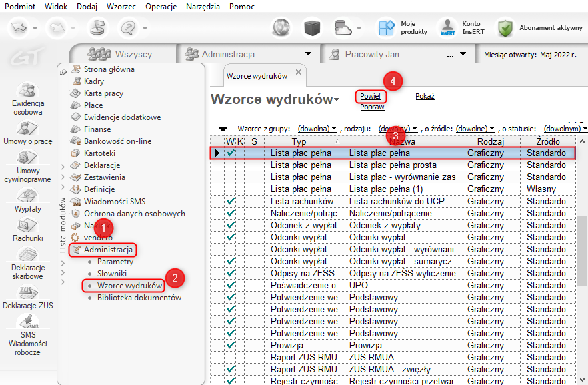Click the help question-mark bubble icon

pos(129,28)
